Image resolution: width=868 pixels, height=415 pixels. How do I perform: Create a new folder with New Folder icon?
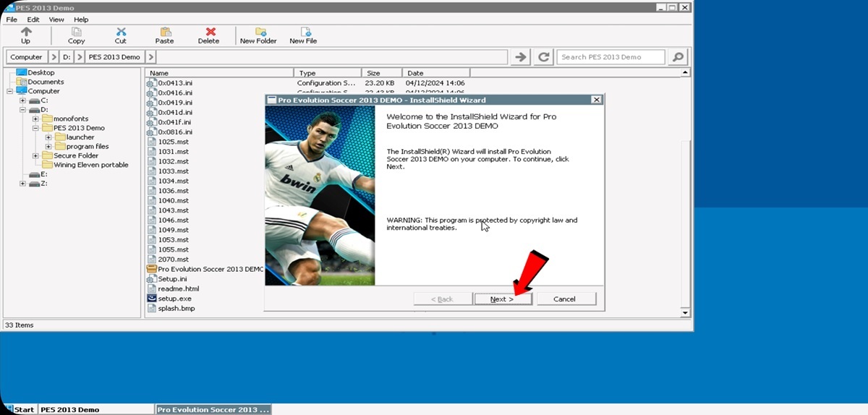click(258, 32)
